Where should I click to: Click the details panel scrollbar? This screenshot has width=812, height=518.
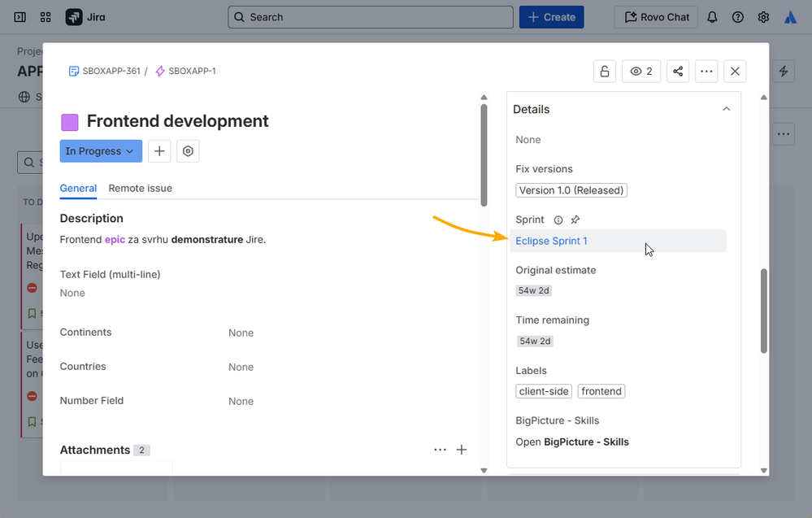coord(764,311)
